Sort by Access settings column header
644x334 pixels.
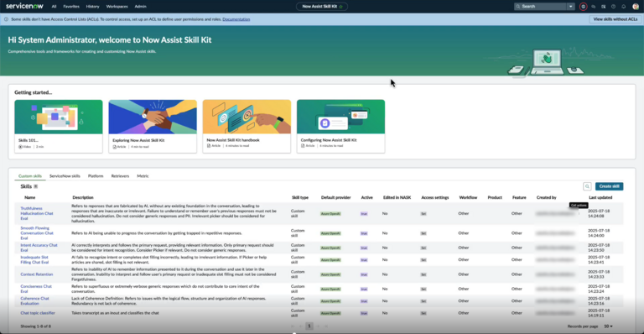435,197
